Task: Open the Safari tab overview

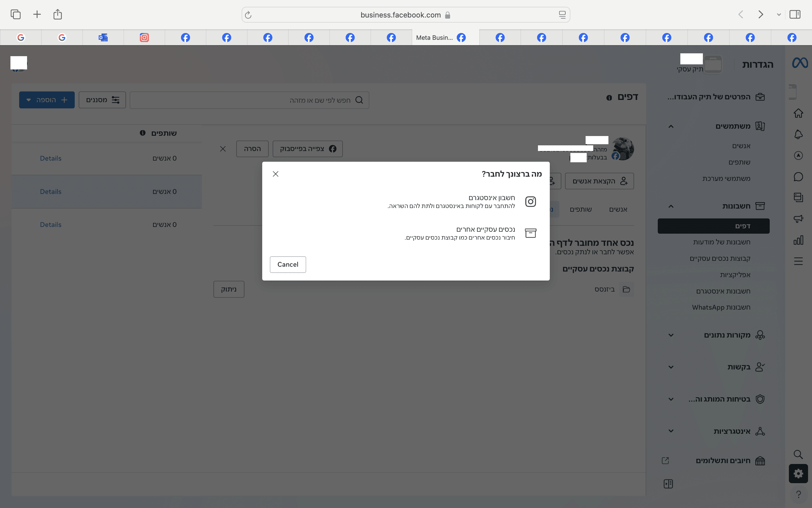Action: (x=16, y=14)
